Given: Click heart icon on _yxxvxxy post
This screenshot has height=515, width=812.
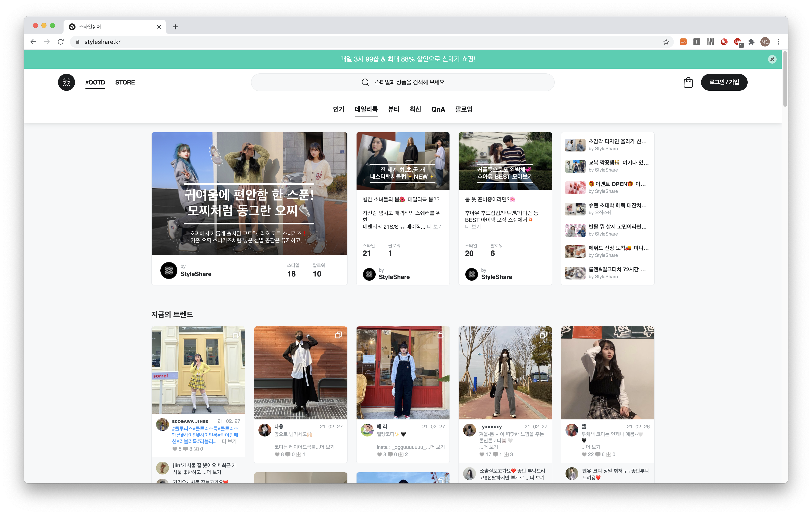Looking at the screenshot, I should tap(481, 454).
